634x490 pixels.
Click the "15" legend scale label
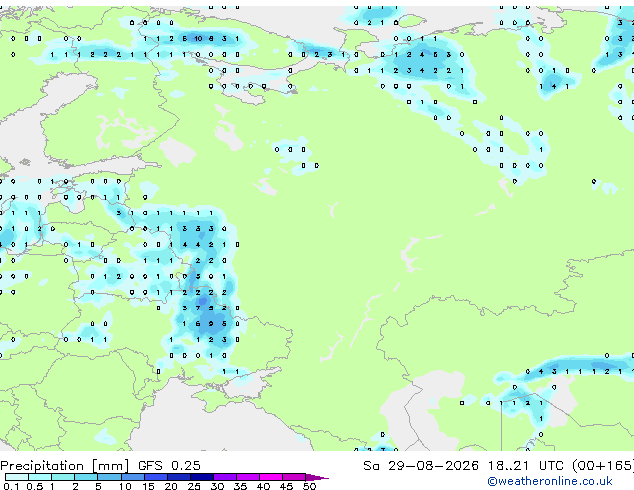click(148, 486)
